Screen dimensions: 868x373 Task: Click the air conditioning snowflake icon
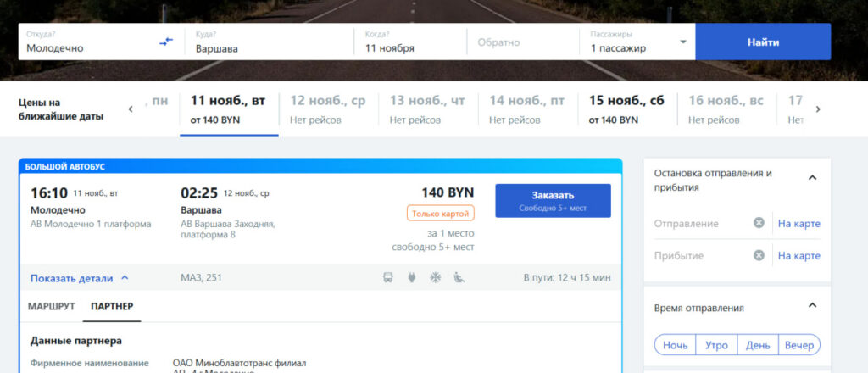click(x=436, y=277)
